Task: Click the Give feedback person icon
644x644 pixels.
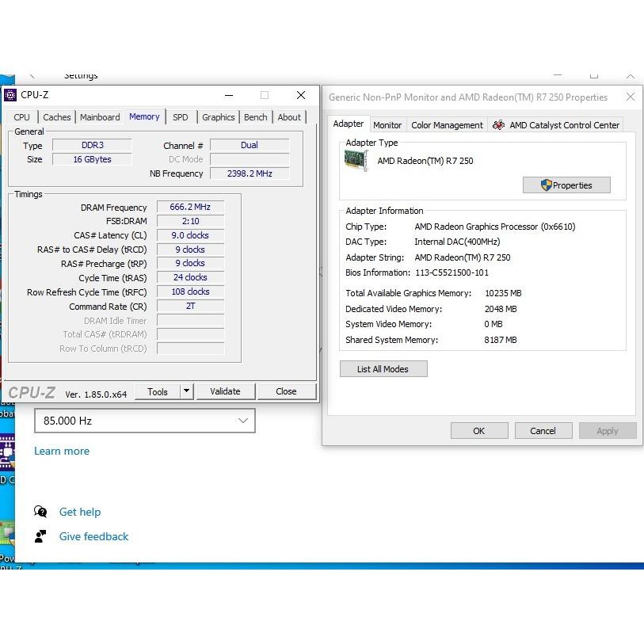Action: pos(40,536)
